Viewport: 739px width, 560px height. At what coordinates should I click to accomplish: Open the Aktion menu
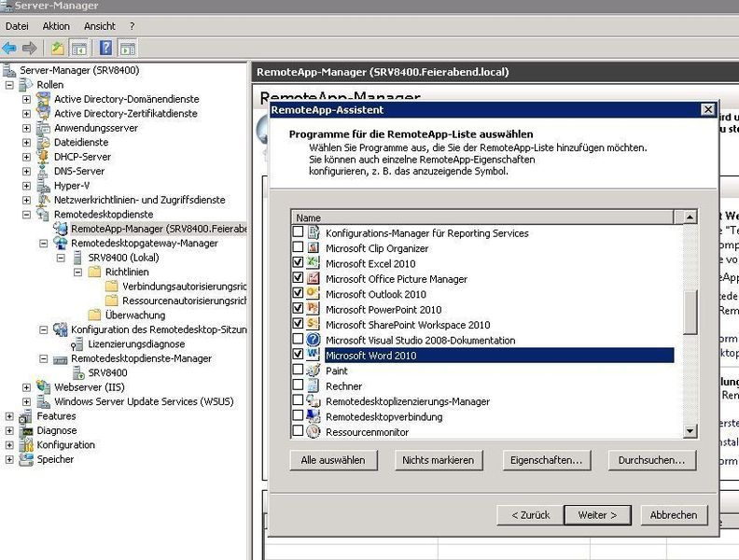[x=56, y=26]
